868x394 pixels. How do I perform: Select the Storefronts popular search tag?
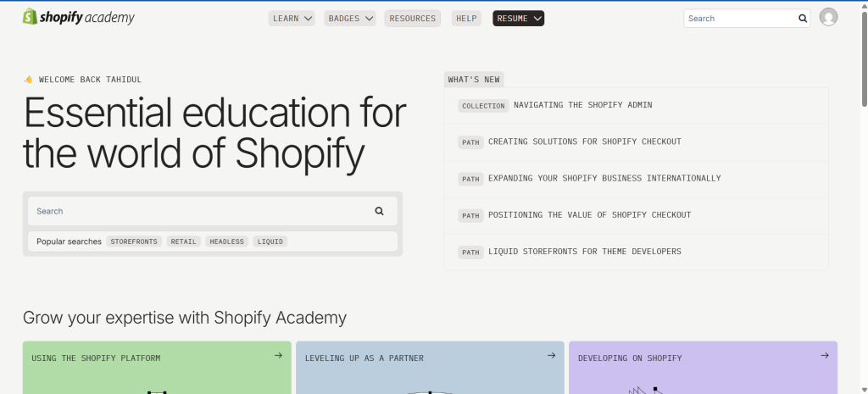coord(134,241)
